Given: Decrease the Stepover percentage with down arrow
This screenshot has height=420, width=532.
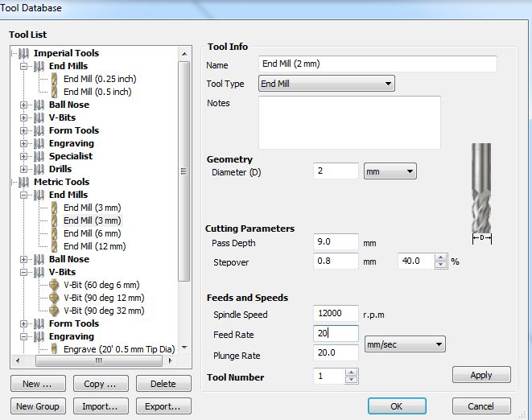Looking at the screenshot, I should click(x=440, y=265).
